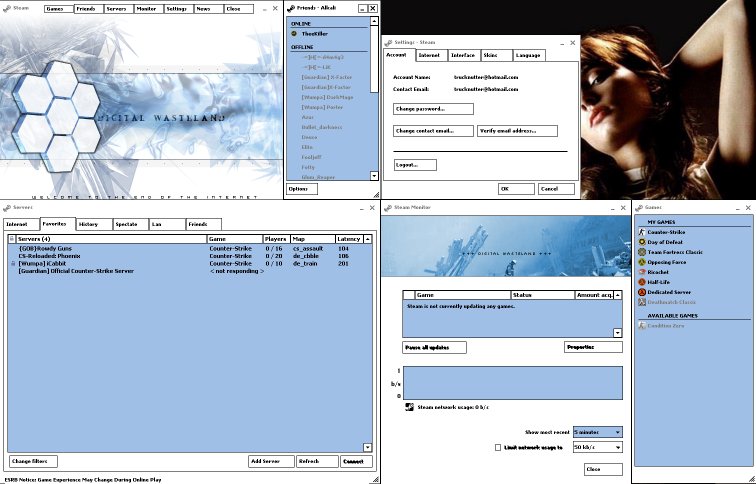Open the Spectate tab in Servers
This screenshot has height=484, width=756.
130,224
